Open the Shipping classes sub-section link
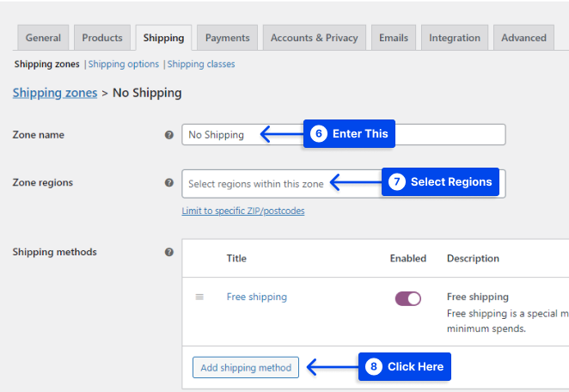Image resolution: width=569 pixels, height=392 pixels. click(201, 64)
